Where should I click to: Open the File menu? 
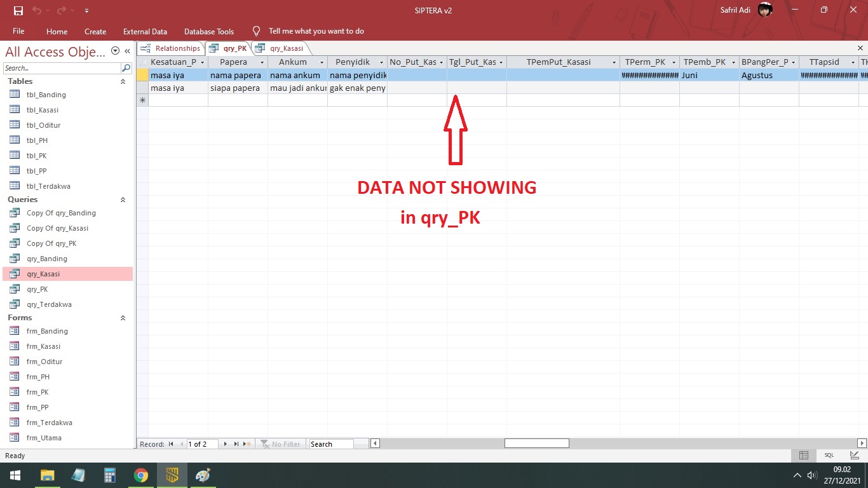point(18,31)
